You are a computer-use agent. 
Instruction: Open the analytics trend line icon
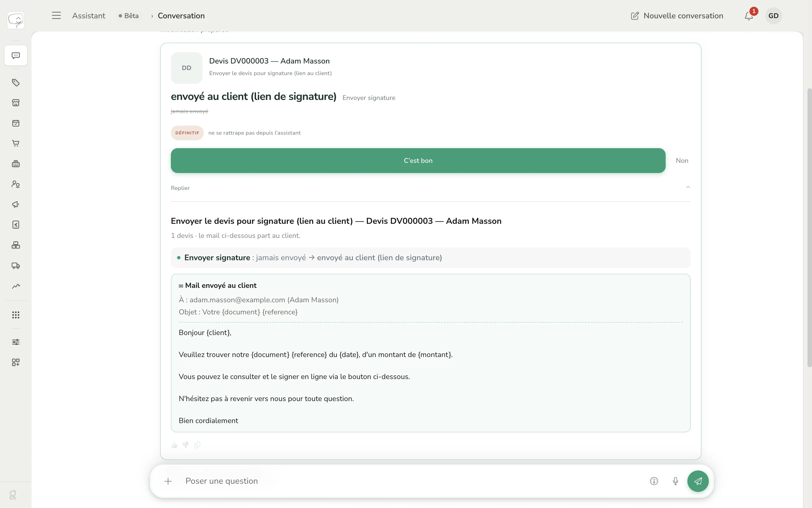coord(16,286)
